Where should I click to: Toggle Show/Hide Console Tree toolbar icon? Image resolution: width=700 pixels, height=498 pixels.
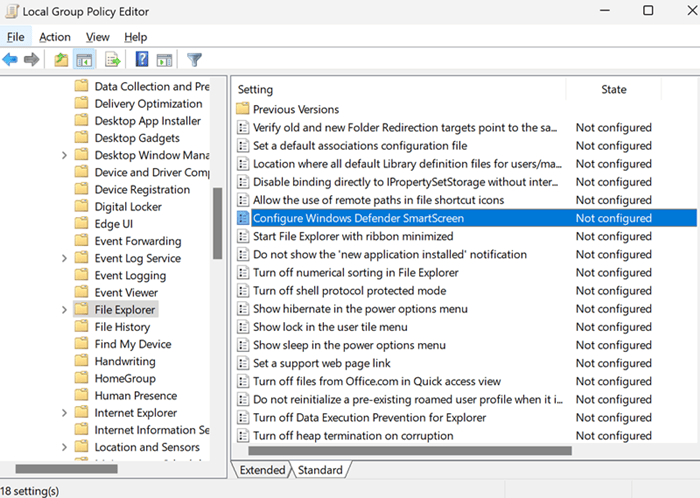coord(84,59)
